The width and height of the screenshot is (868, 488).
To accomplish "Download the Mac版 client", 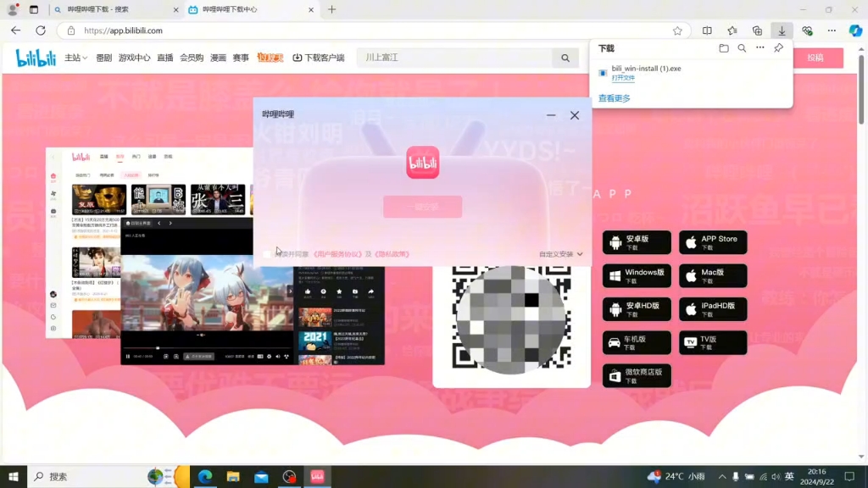I will point(713,275).
